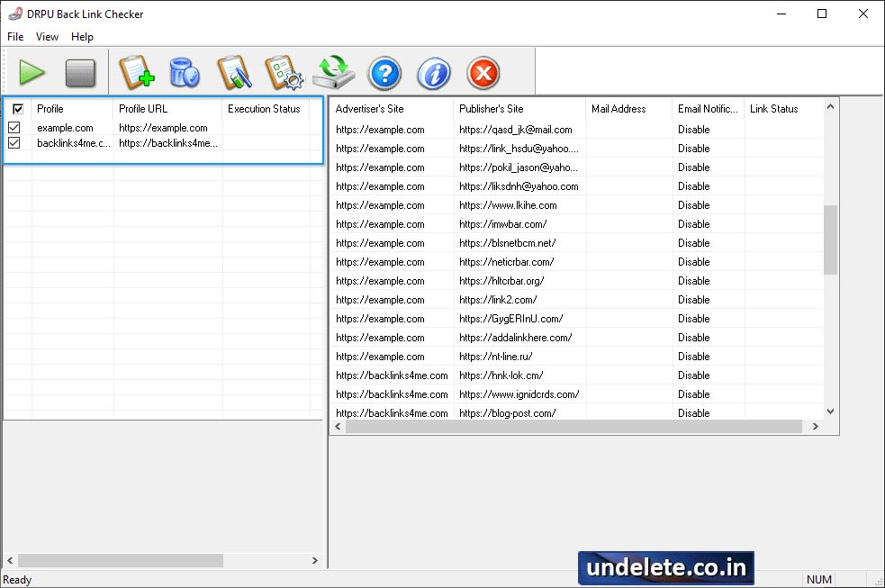Visit the undelete.co.in link
885x588 pixels.
[x=665, y=568]
